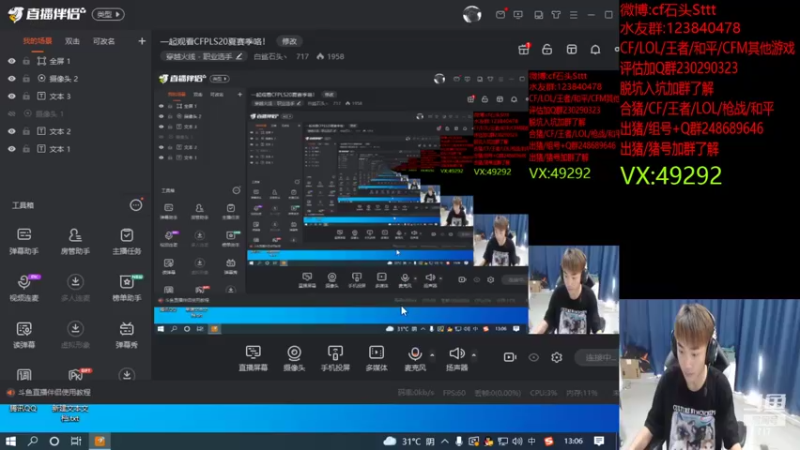The image size is (800, 450).
Task: Open 读弹幕 tool in main toolbox
Action: click(x=24, y=334)
